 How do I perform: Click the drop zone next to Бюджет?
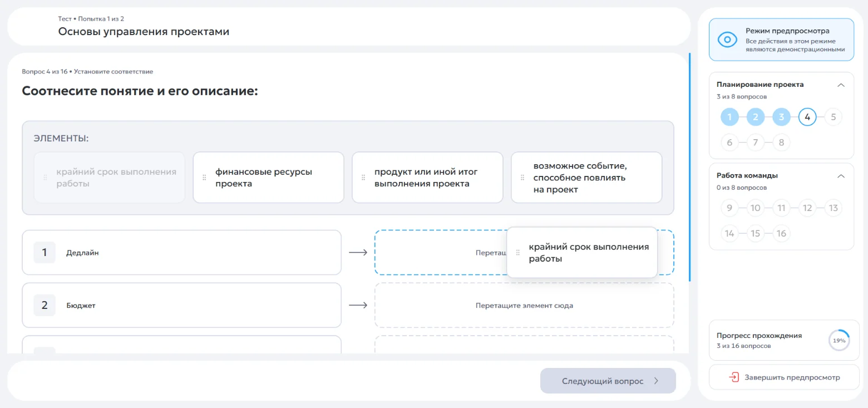[524, 305]
